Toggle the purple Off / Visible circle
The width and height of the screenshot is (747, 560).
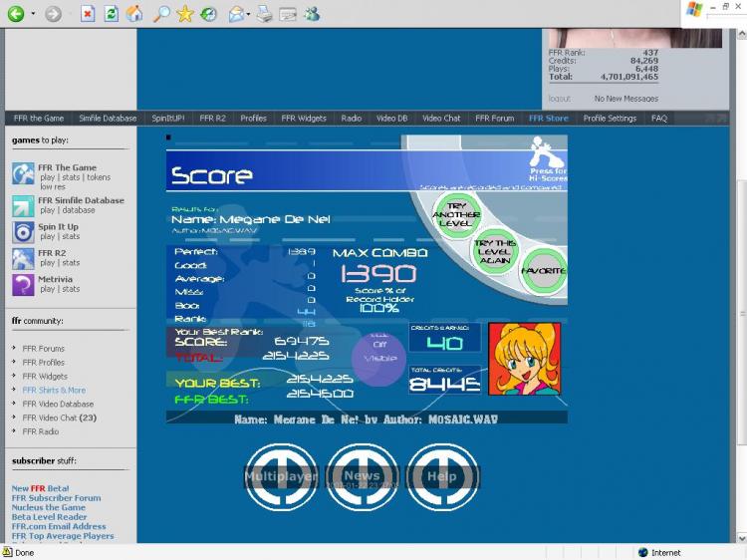tap(379, 359)
